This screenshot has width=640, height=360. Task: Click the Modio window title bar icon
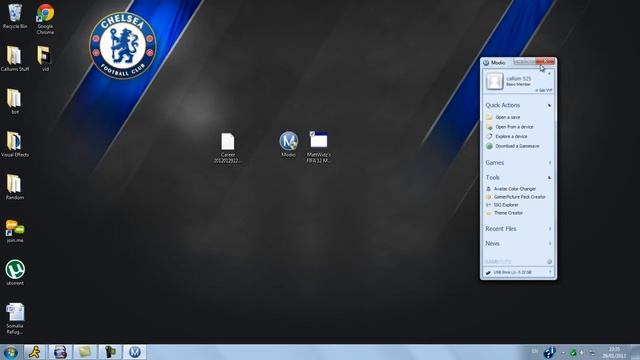(486, 62)
